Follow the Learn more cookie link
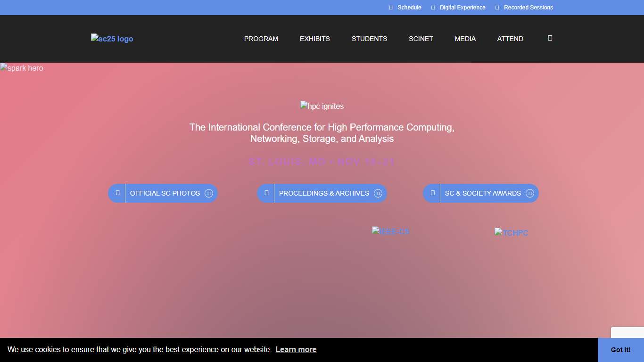 click(296, 349)
